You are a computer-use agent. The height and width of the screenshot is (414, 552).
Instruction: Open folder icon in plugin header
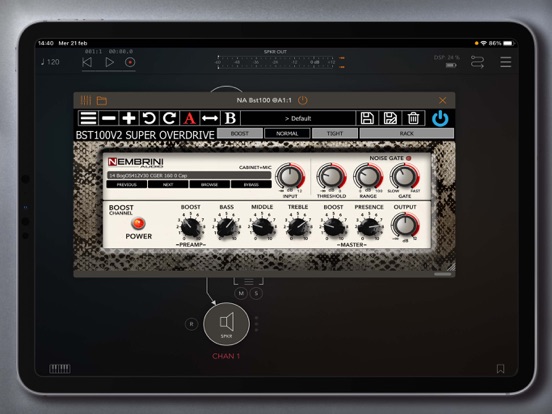102,101
